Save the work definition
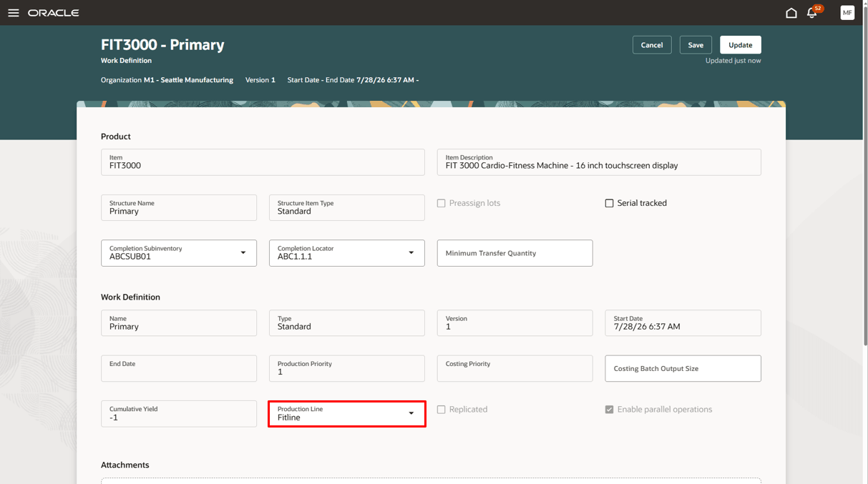 pyautogui.click(x=696, y=45)
